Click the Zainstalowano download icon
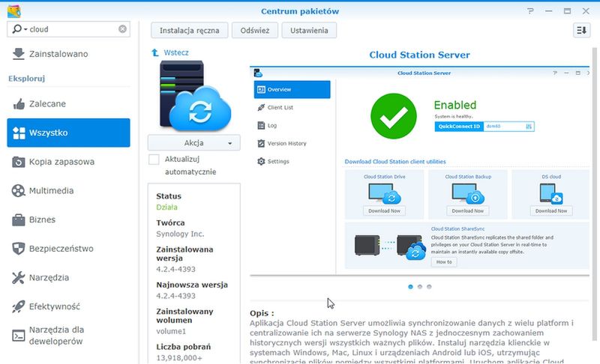The height and width of the screenshot is (364, 600). coord(18,54)
